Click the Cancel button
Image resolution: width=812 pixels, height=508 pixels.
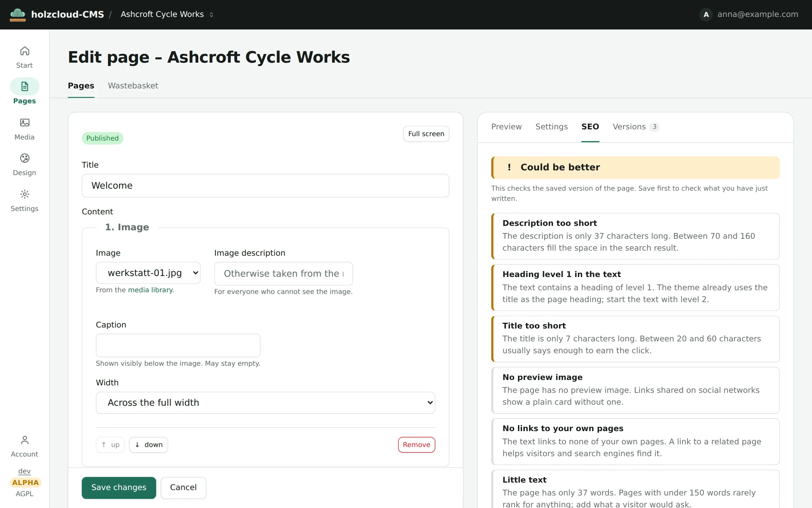click(x=183, y=487)
